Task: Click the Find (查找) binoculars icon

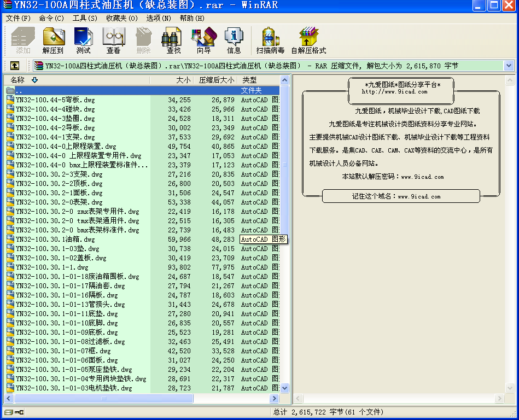Action: (x=173, y=40)
